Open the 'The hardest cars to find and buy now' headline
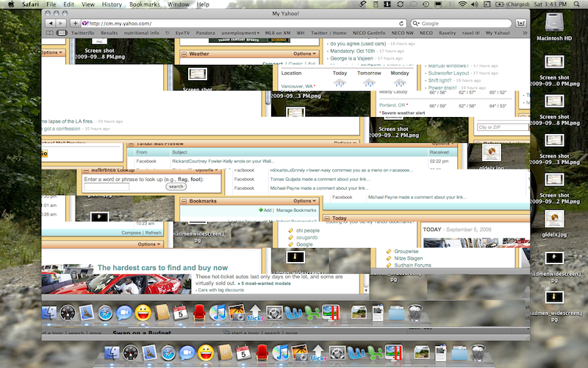Screen dimensions: 588x368 pyautogui.click(x=162, y=268)
